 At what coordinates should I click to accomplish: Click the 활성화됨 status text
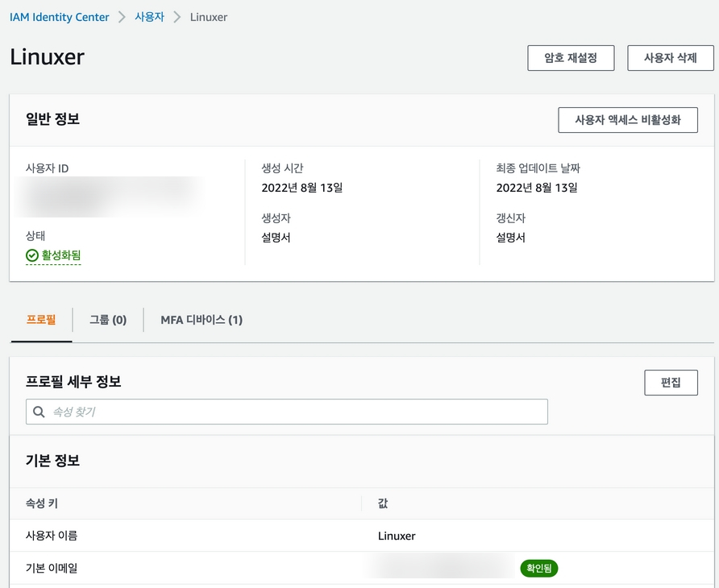coord(61,255)
